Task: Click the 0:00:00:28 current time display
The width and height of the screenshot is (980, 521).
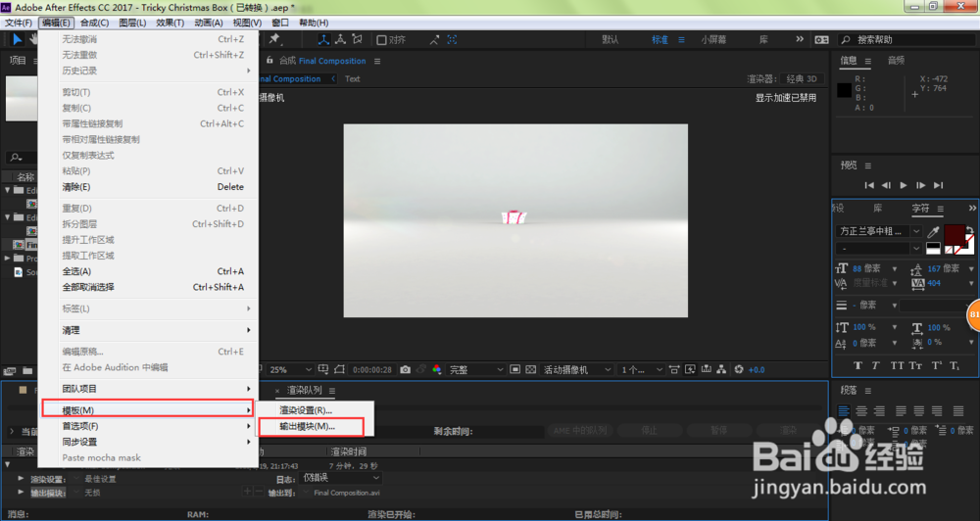Action: click(x=371, y=370)
